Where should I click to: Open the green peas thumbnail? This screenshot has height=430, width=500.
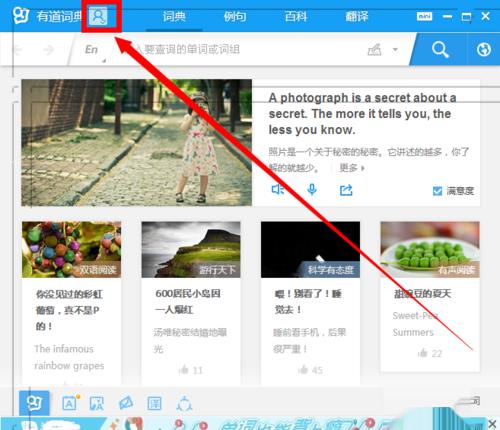430,249
